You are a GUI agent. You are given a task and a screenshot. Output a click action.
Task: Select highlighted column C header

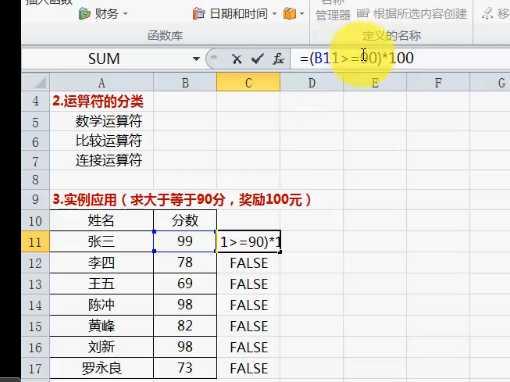pyautogui.click(x=248, y=83)
